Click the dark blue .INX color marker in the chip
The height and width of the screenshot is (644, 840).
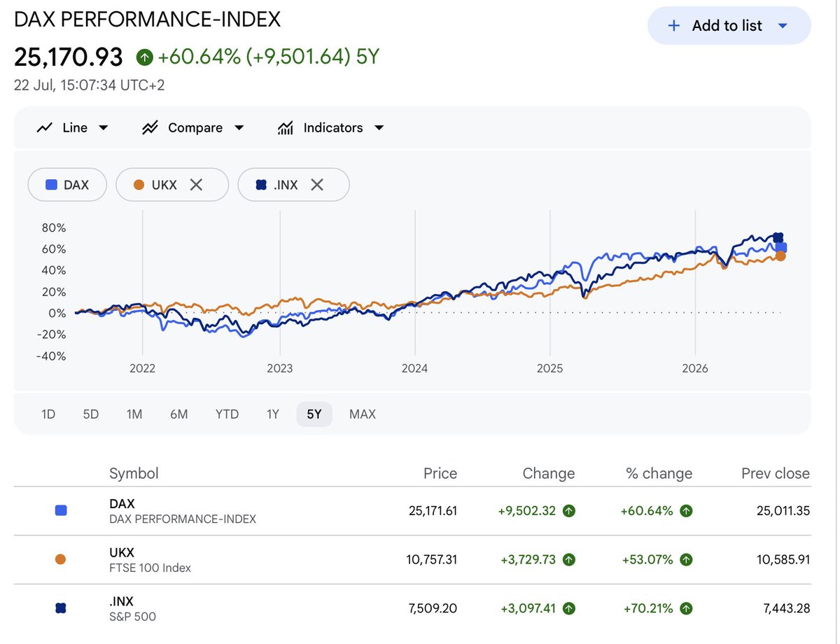pos(261,185)
